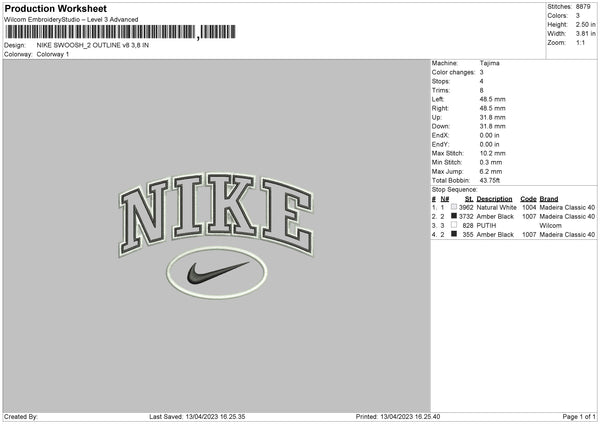Click the Description column header
The height and width of the screenshot is (424, 600).
pos(494,199)
